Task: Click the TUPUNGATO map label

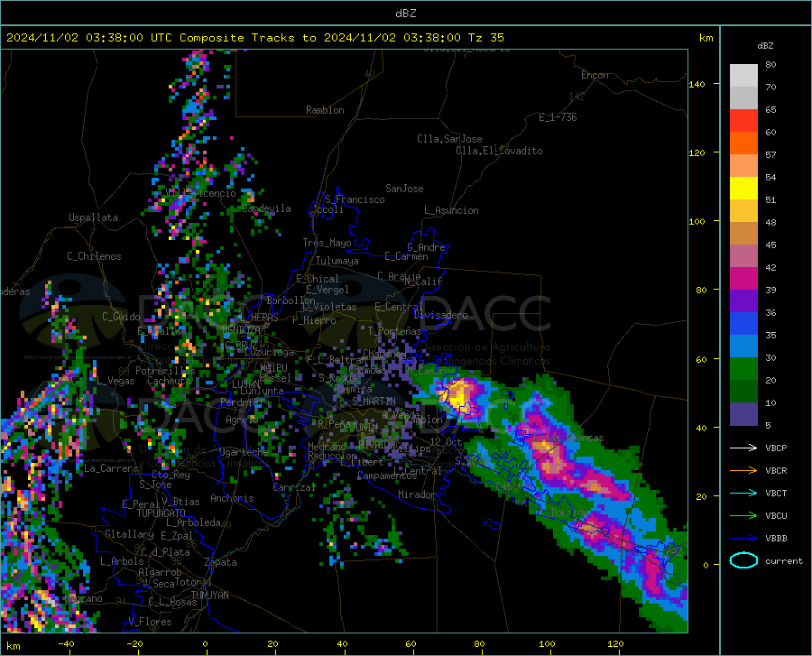Action: (161, 513)
